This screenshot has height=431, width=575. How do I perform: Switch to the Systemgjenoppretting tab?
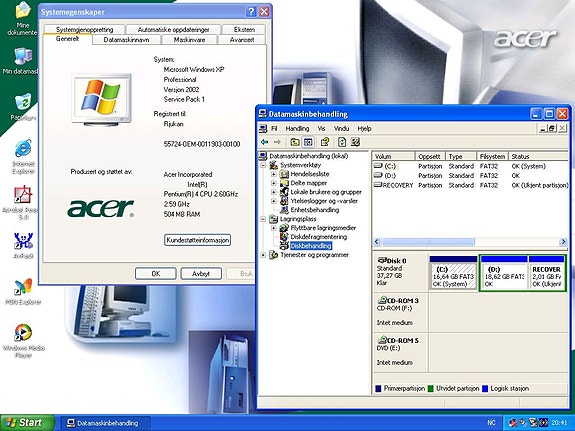click(84, 30)
